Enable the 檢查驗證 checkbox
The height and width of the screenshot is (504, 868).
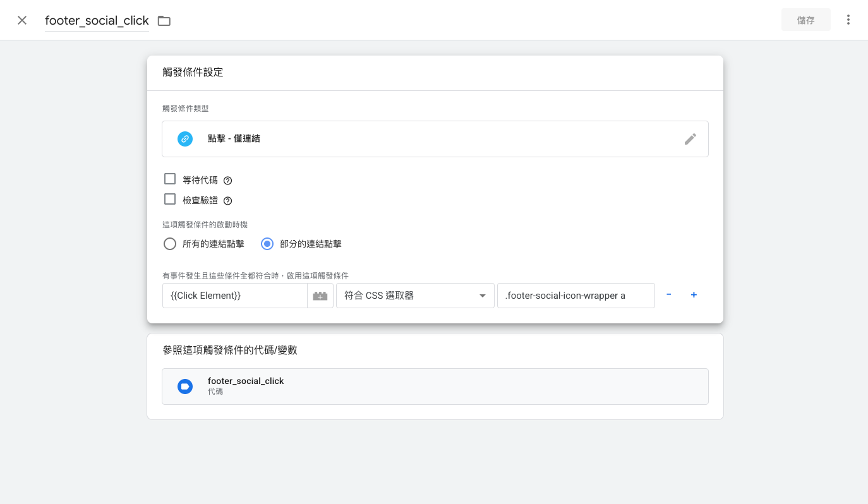170,199
